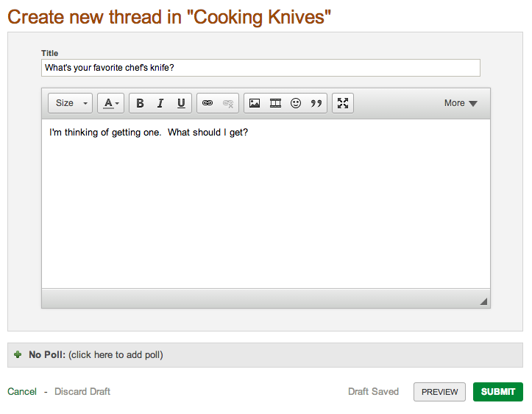Click the Title input field
This screenshot has height=414, width=532.
(260, 68)
